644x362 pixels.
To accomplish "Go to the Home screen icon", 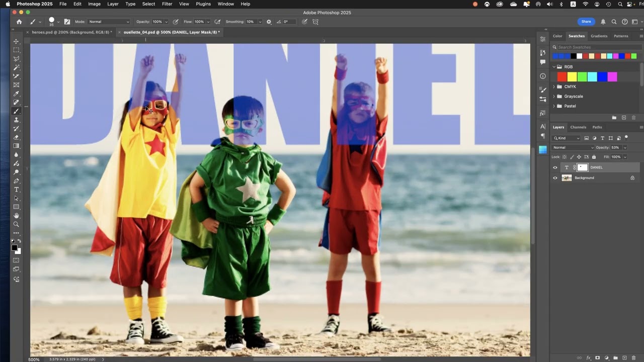I will pyautogui.click(x=19, y=22).
